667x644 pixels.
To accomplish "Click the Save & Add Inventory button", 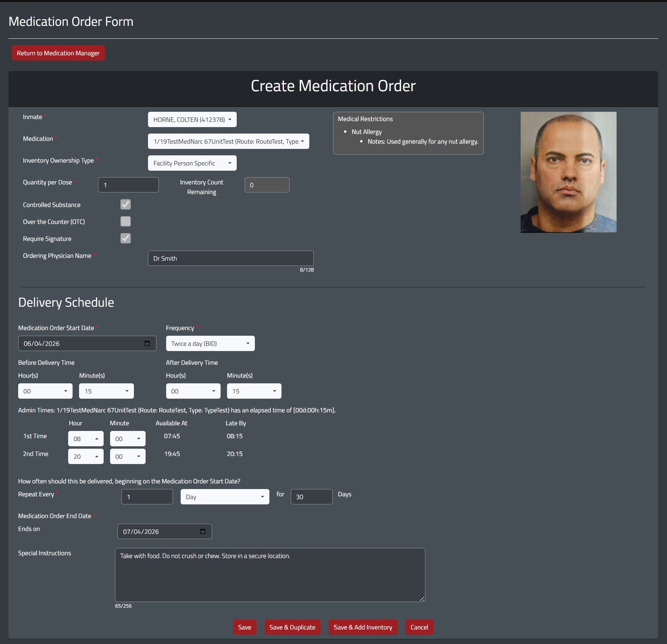I will coord(363,627).
